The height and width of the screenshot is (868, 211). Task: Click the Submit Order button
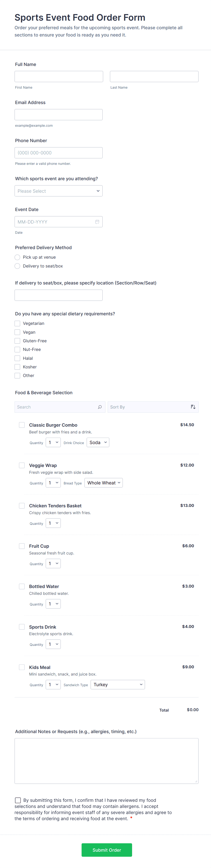(106, 850)
